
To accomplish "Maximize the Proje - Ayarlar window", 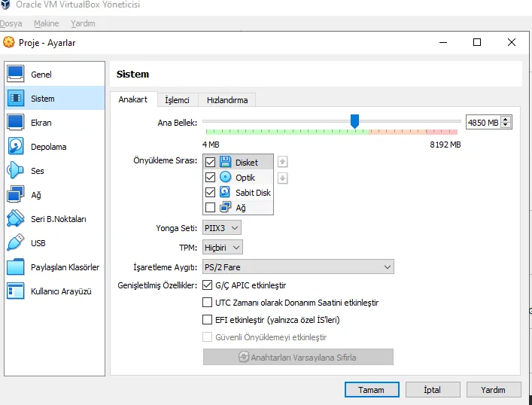I will 477,42.
